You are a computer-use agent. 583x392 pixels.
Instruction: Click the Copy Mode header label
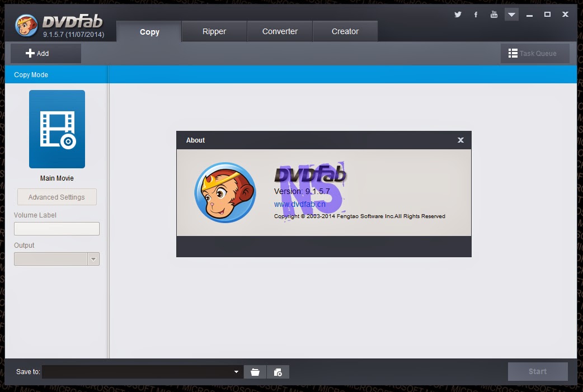(x=31, y=75)
